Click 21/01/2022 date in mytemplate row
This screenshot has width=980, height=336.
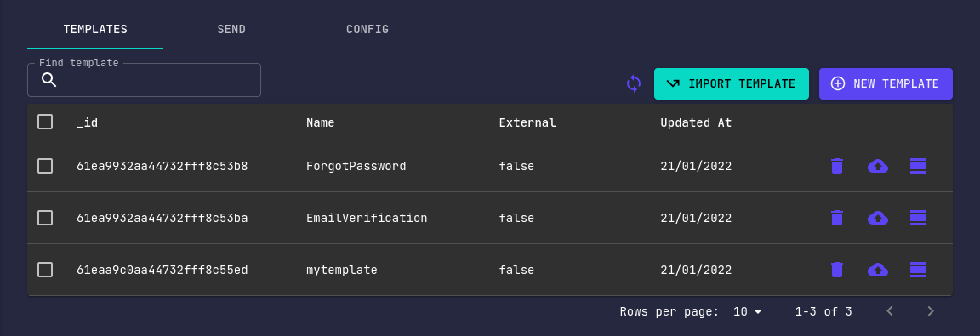point(696,271)
